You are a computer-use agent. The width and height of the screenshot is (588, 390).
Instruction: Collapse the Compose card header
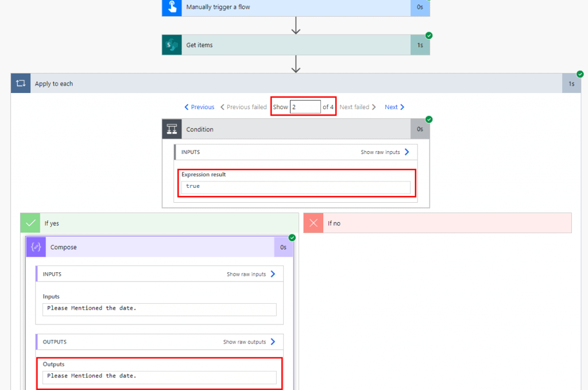click(160, 247)
